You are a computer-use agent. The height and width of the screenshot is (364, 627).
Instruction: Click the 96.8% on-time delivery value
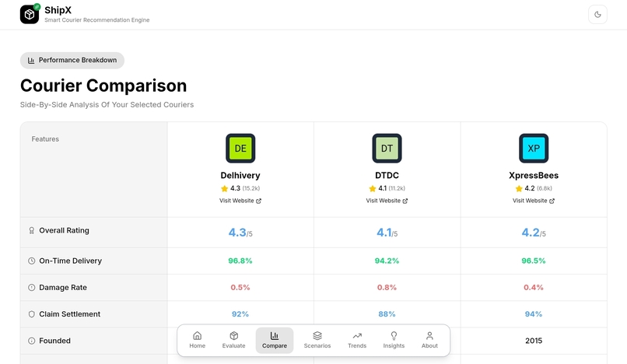240,261
